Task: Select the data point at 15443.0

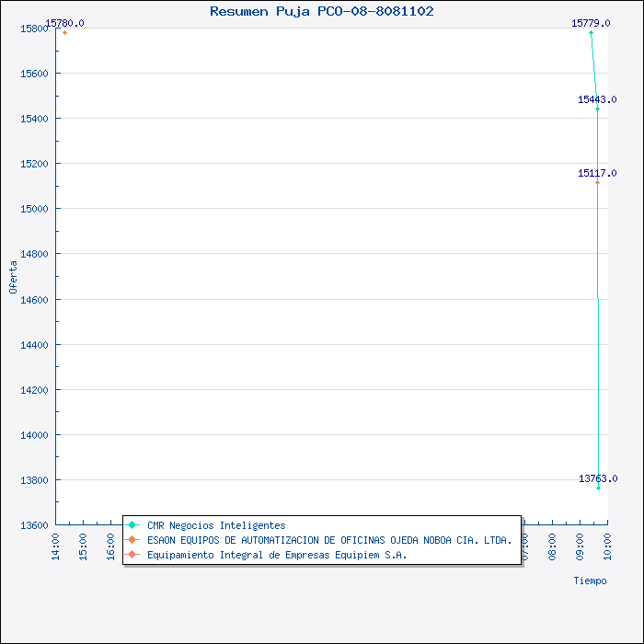Action: 597,109
